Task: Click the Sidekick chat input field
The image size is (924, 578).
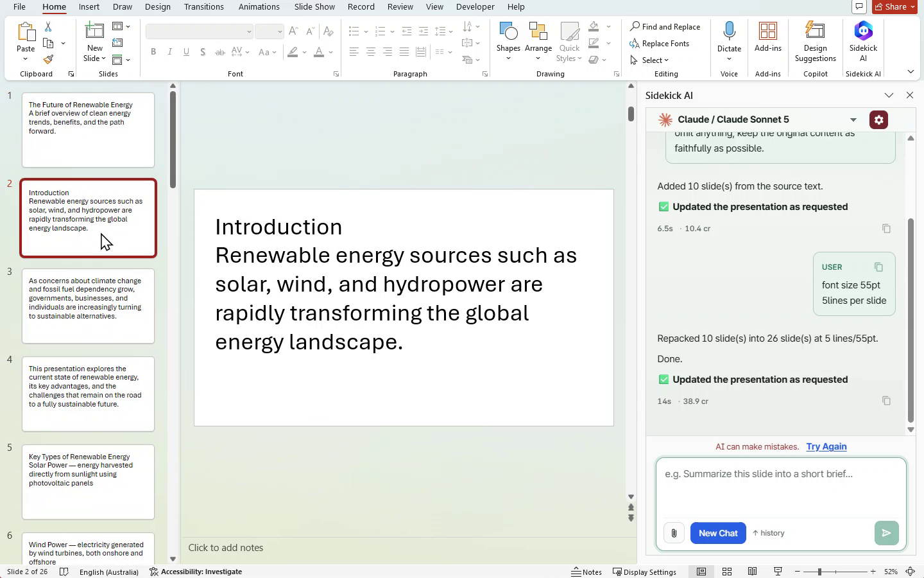Action: [x=781, y=487]
